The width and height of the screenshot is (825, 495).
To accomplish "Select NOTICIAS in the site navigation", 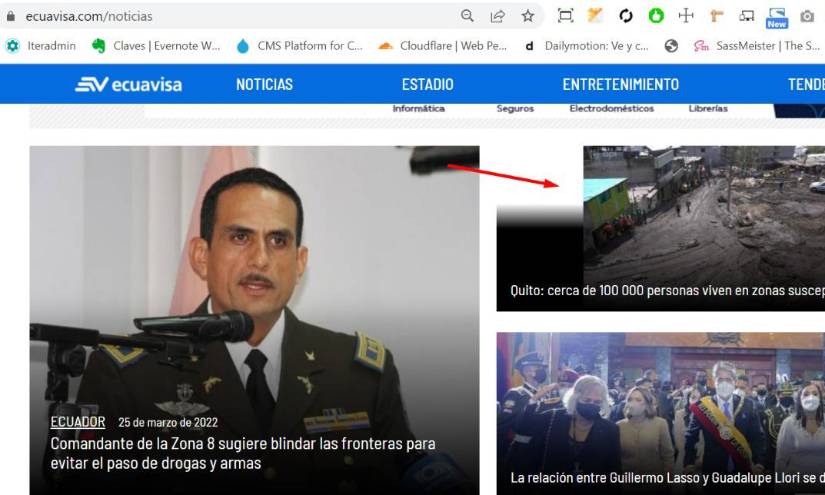I will (264, 85).
